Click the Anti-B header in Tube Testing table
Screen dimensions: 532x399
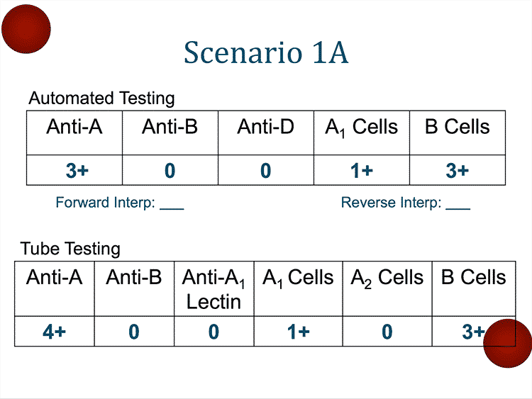point(134,278)
